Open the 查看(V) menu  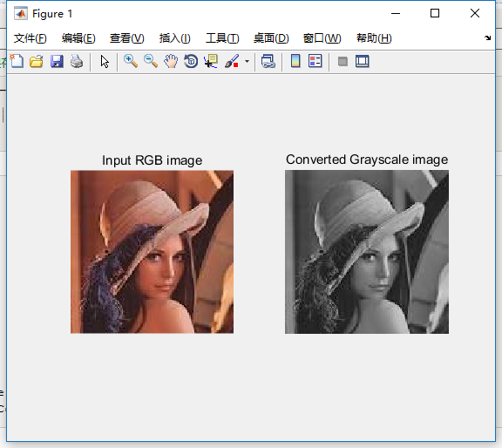126,38
